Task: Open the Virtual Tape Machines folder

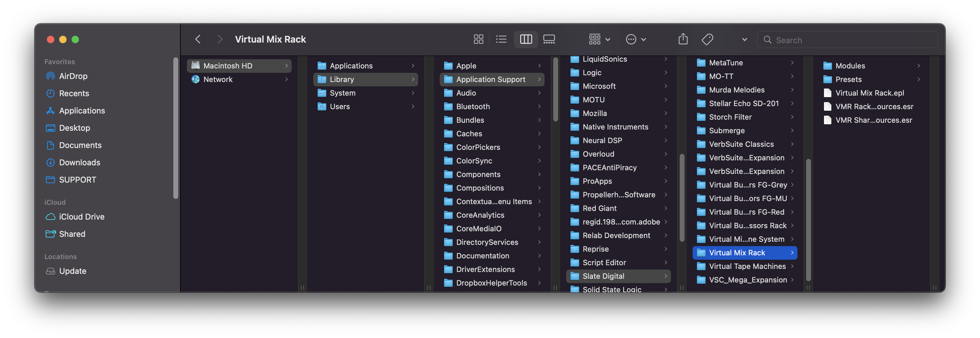Action: pos(747,266)
